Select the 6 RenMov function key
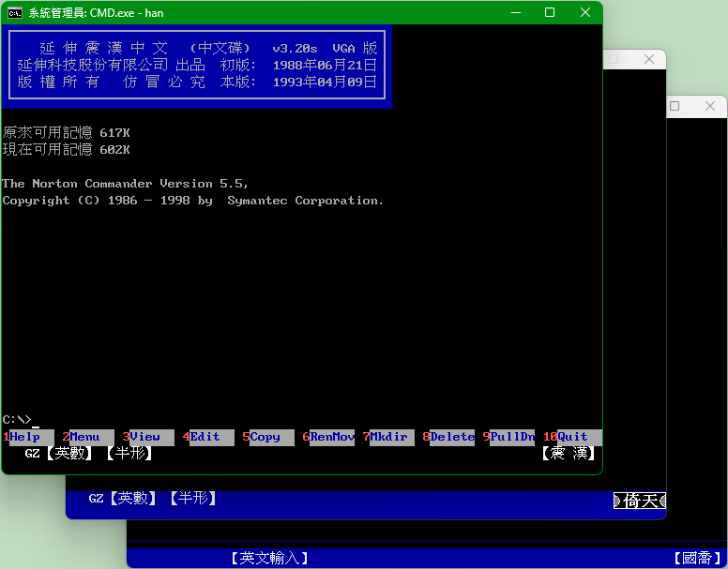This screenshot has height=569, width=728. [328, 438]
